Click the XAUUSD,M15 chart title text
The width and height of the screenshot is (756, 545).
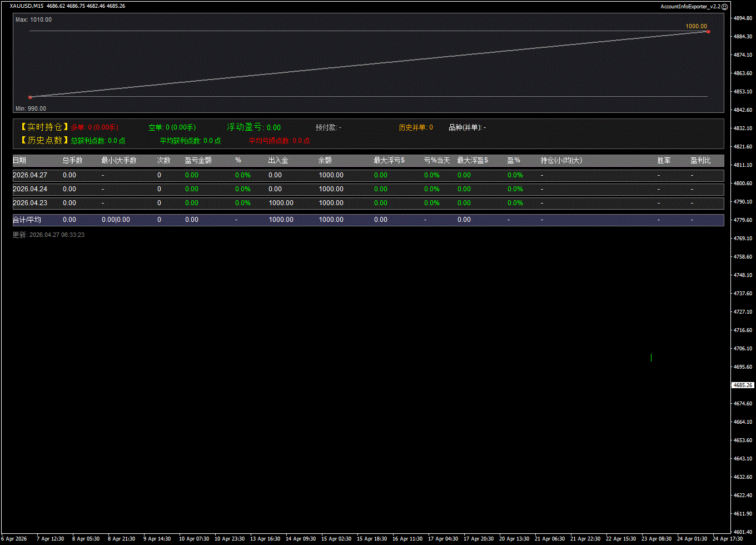(27, 6)
